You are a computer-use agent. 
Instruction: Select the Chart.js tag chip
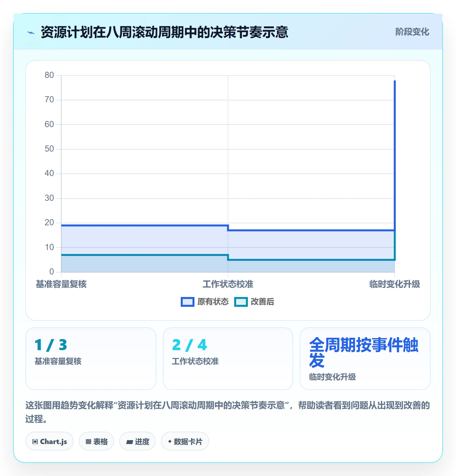tap(50, 441)
